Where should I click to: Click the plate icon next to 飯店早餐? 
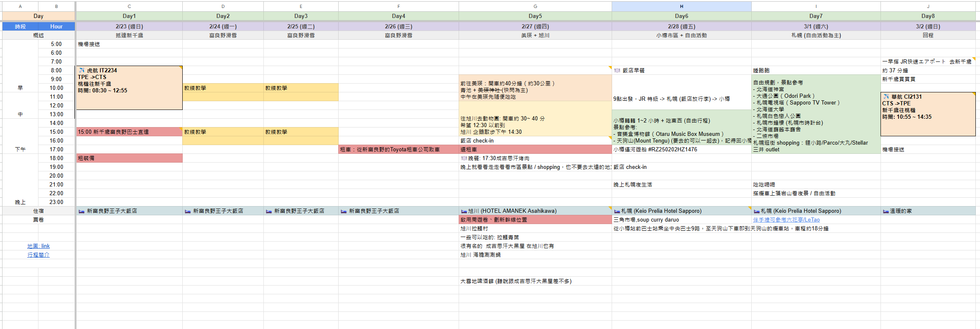point(617,70)
